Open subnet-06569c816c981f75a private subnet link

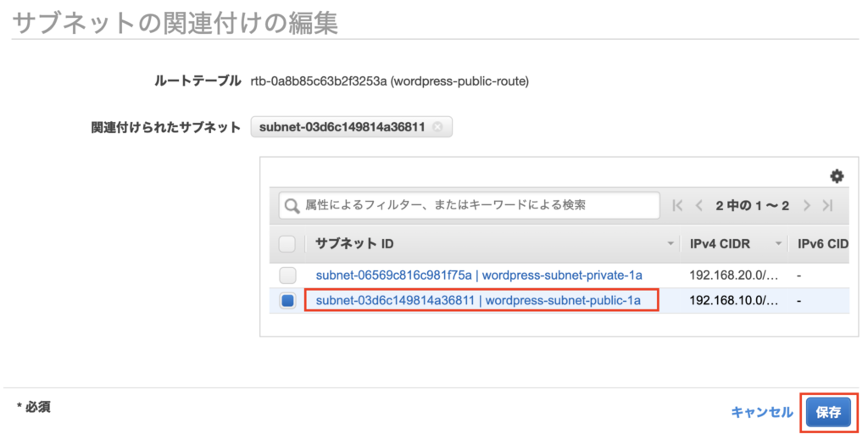pos(478,275)
